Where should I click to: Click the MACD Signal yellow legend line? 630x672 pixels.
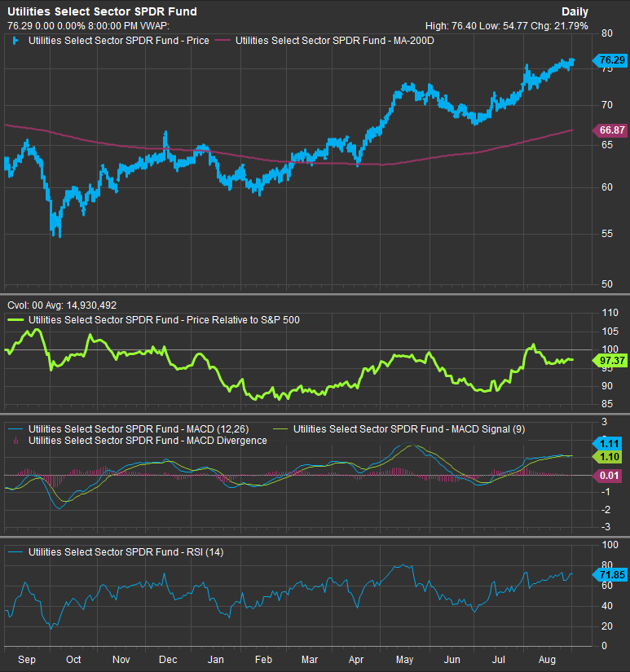pos(280,429)
